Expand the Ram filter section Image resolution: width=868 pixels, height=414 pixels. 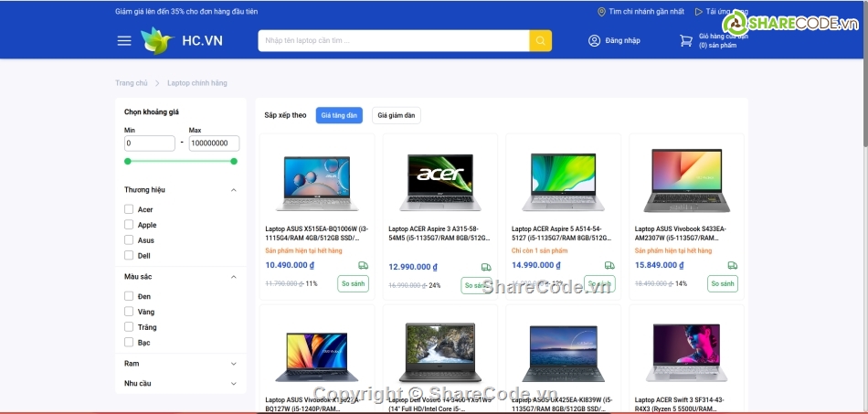pyautogui.click(x=233, y=364)
